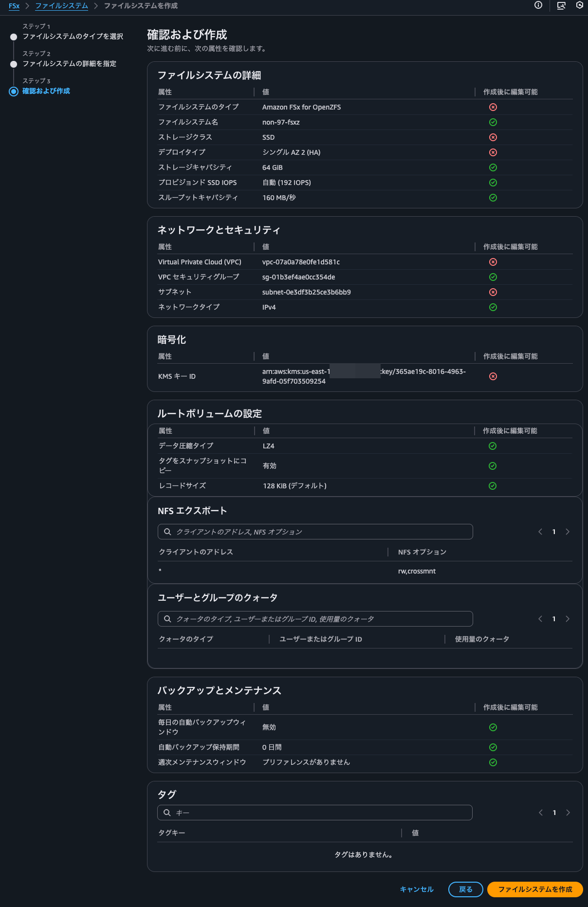Click the green editable icon for 週次メンテナンスウィンドウ

point(493,762)
